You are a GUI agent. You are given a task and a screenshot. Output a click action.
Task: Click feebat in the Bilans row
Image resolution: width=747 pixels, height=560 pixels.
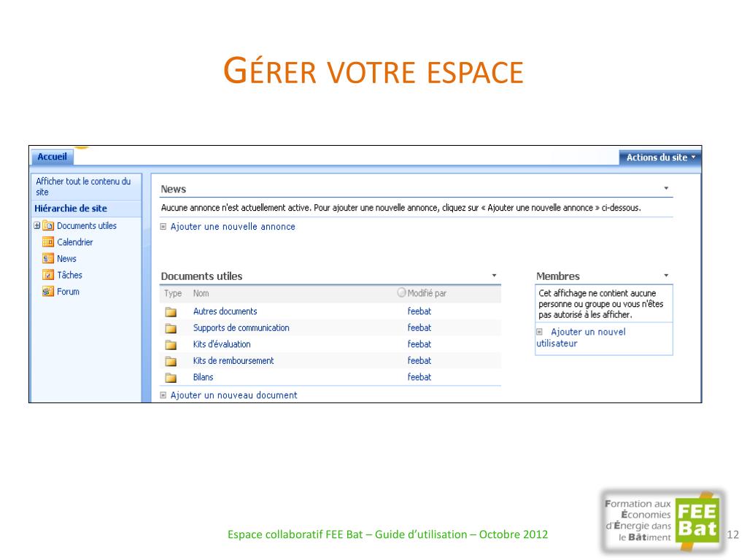tap(419, 377)
